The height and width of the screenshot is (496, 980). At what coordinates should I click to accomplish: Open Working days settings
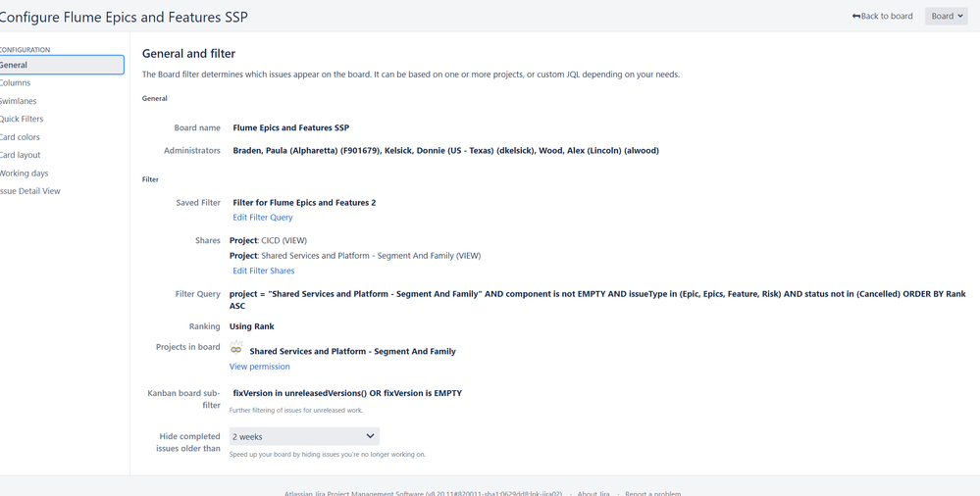point(24,174)
